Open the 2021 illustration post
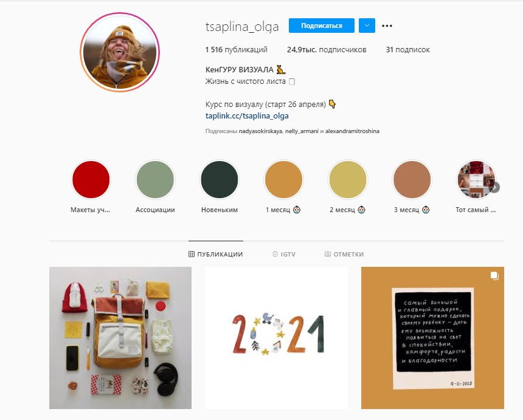The image size is (523, 420). click(276, 338)
